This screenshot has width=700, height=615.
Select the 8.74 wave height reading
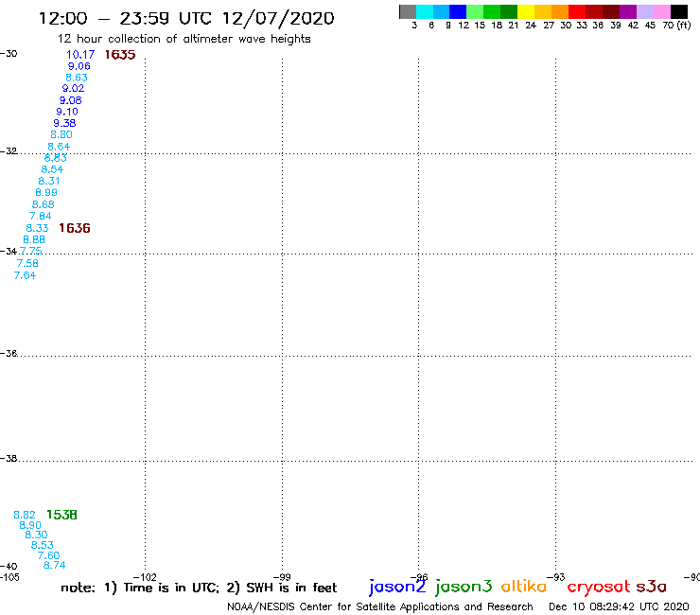pyautogui.click(x=55, y=565)
